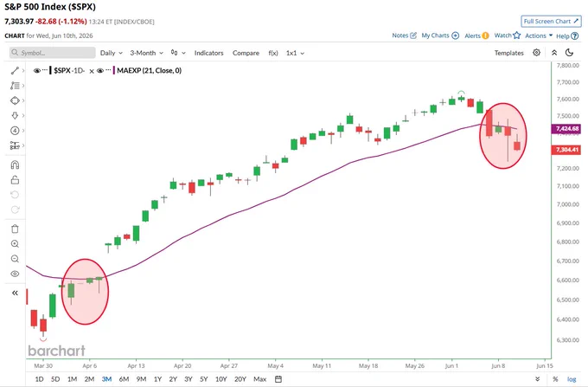Image resolution: width=588 pixels, height=387 pixels.
Task: Select the 9M time range
Action: (141, 379)
